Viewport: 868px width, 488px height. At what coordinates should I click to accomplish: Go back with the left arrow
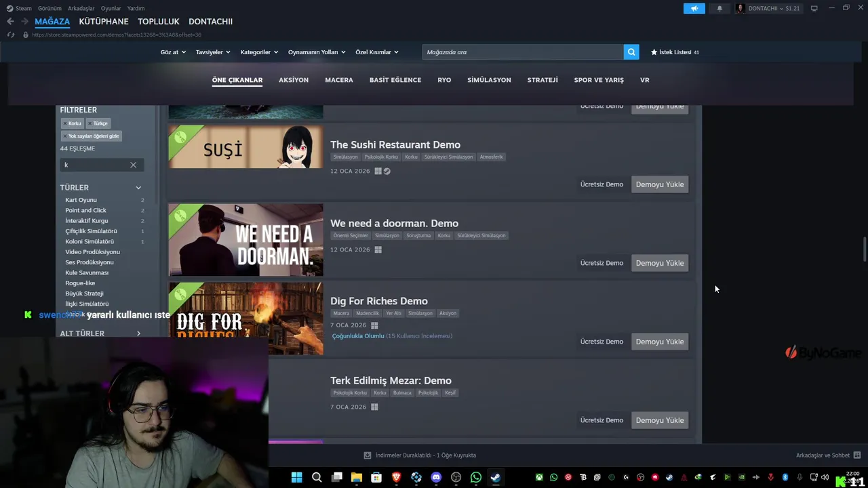coord(10,22)
